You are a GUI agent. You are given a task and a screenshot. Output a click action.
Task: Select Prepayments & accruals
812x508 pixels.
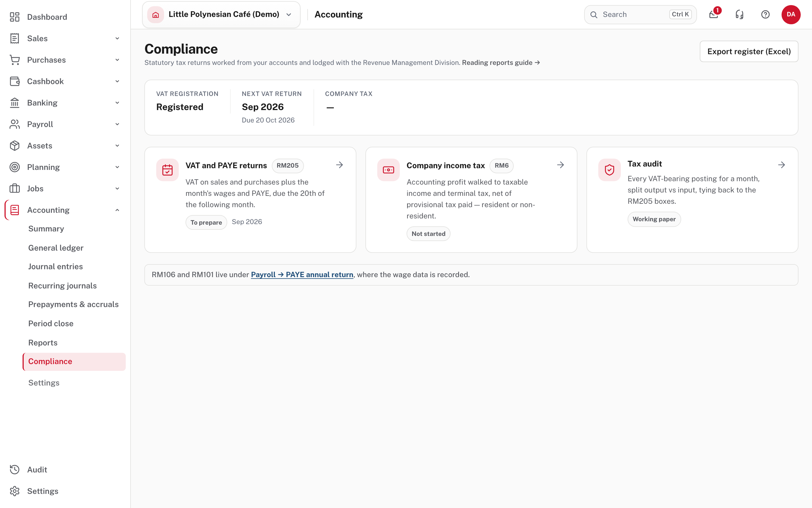[x=73, y=304]
